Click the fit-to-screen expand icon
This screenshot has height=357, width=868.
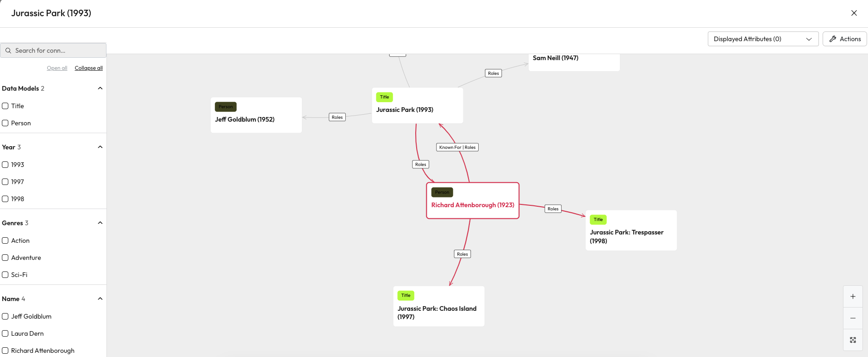(x=853, y=340)
